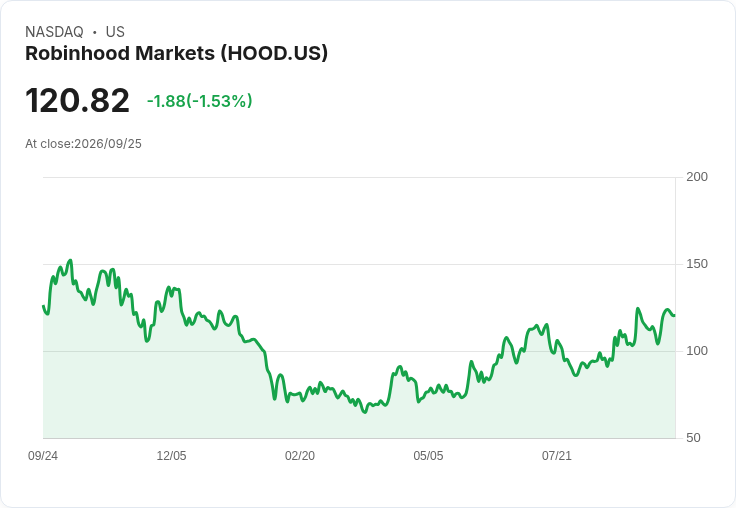Viewport: 736px width, 508px height.
Task: Click the chart's highest peak near 150
Action: 70,260
